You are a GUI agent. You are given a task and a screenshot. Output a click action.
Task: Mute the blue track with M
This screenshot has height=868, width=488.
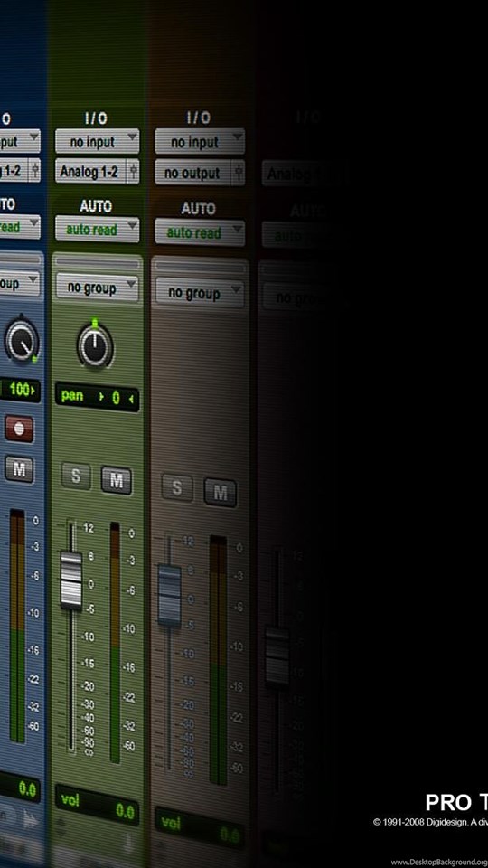(x=19, y=469)
